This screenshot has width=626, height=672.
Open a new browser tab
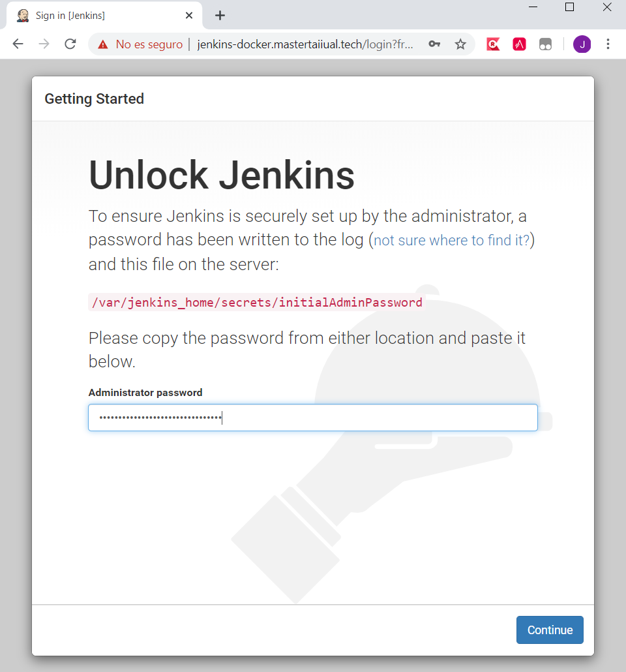coord(220,15)
